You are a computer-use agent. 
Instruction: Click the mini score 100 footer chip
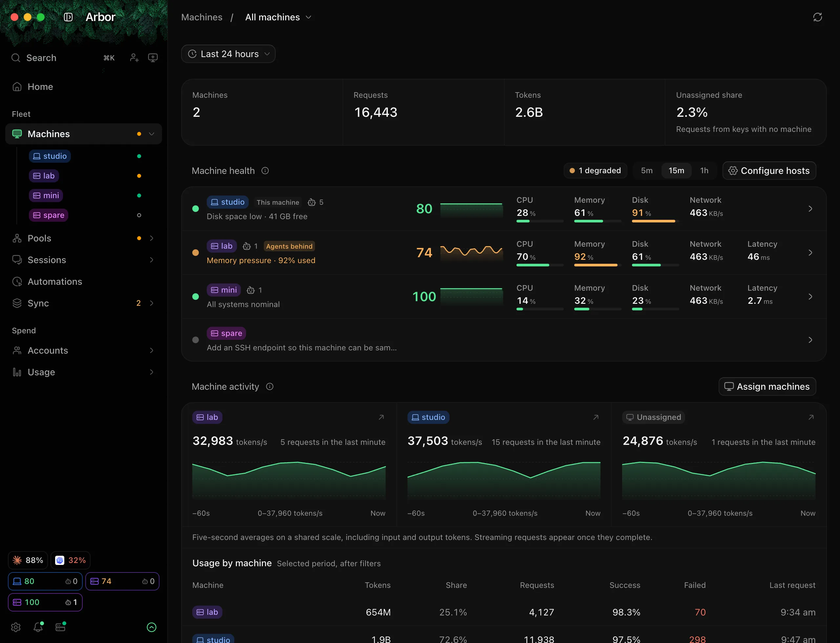[x=45, y=602]
